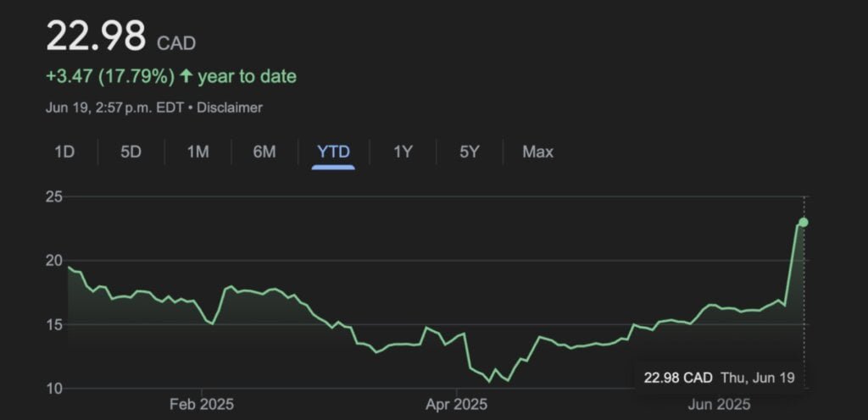Viewport: 868px width, 420px height.
Task: Select the 1D time range tab
Action: coord(64,152)
